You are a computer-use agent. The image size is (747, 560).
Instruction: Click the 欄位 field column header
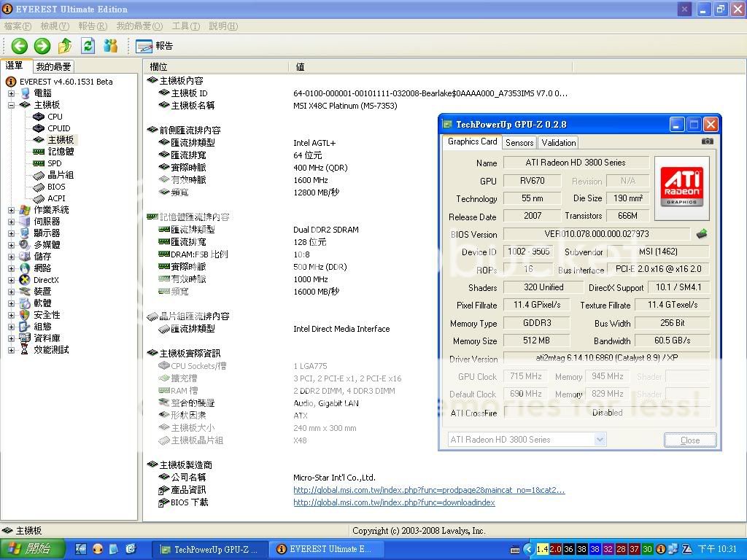[215, 67]
